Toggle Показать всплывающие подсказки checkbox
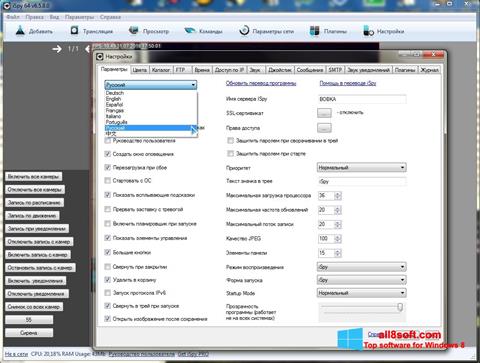This screenshot has height=363, width=480. click(107, 195)
